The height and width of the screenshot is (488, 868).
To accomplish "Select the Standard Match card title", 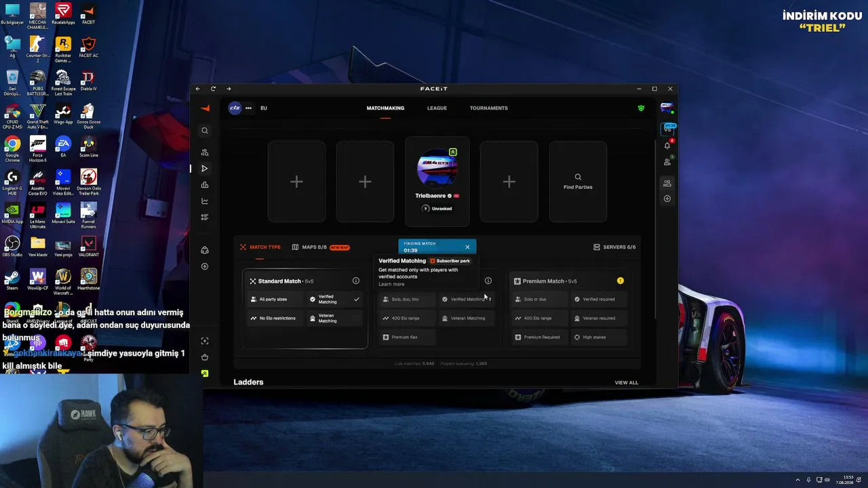I will [x=279, y=281].
